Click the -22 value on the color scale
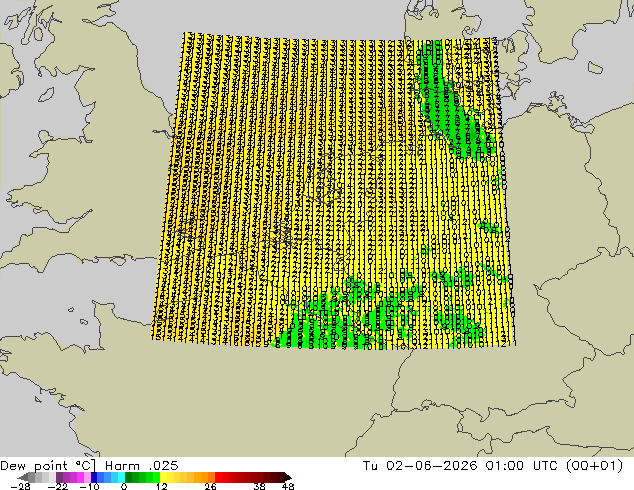The image size is (634, 490). coord(58,486)
